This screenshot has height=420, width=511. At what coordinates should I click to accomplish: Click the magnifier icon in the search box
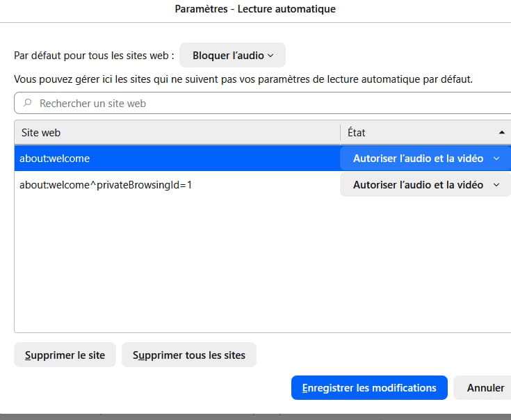pos(28,103)
